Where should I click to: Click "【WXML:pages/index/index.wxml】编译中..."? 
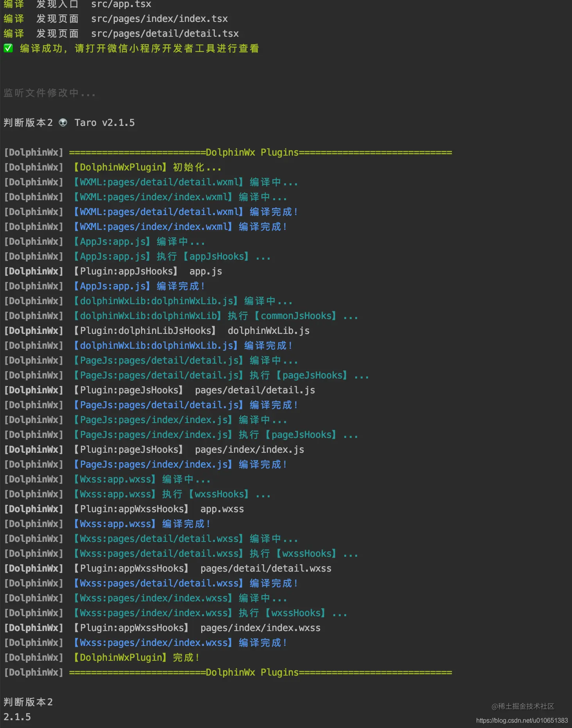181,197
